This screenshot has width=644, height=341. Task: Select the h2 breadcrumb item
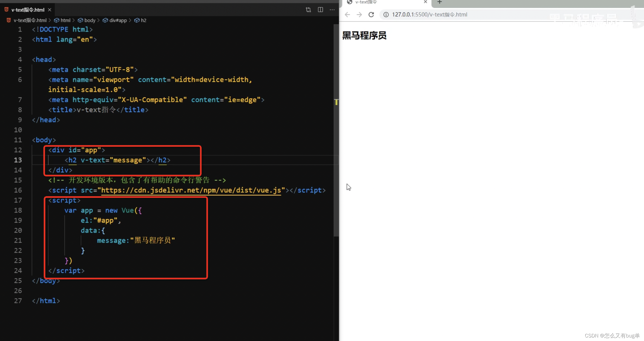[x=144, y=20]
